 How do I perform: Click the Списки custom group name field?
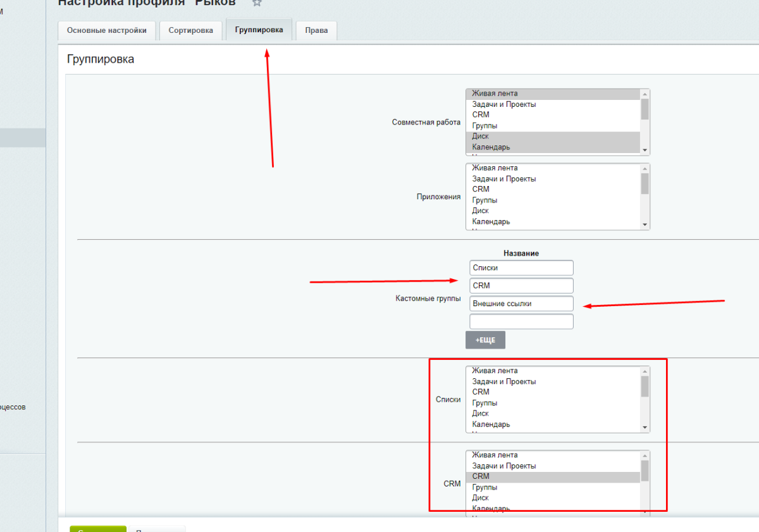pos(521,268)
